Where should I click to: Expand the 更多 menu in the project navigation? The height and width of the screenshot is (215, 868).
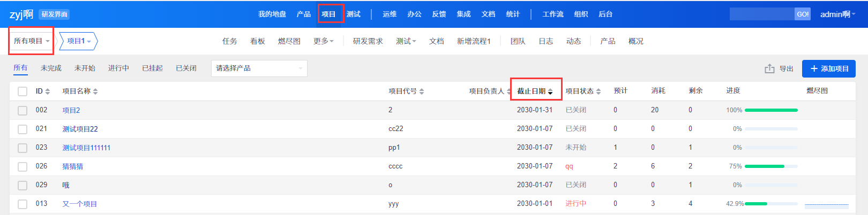tap(323, 41)
